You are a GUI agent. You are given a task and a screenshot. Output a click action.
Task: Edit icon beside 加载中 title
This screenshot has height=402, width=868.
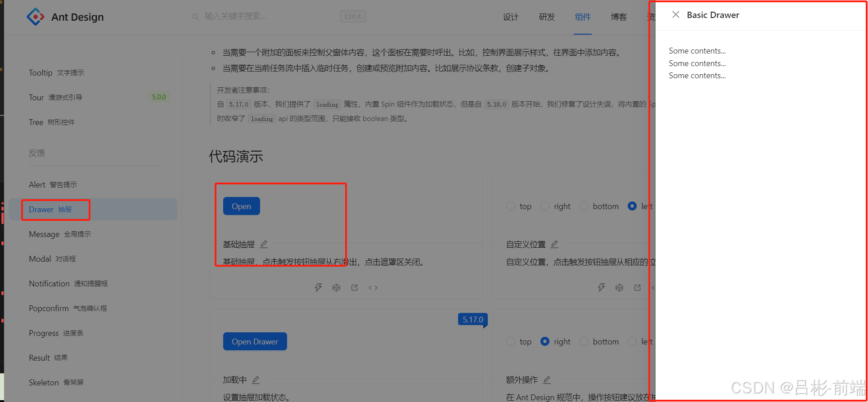(x=256, y=380)
